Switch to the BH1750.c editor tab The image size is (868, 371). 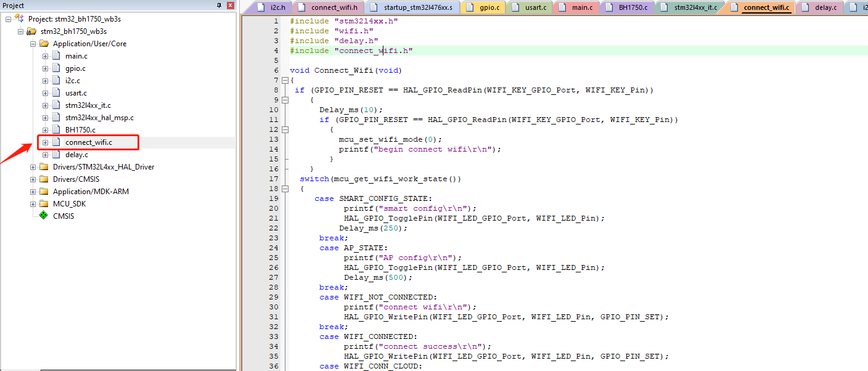(628, 7)
